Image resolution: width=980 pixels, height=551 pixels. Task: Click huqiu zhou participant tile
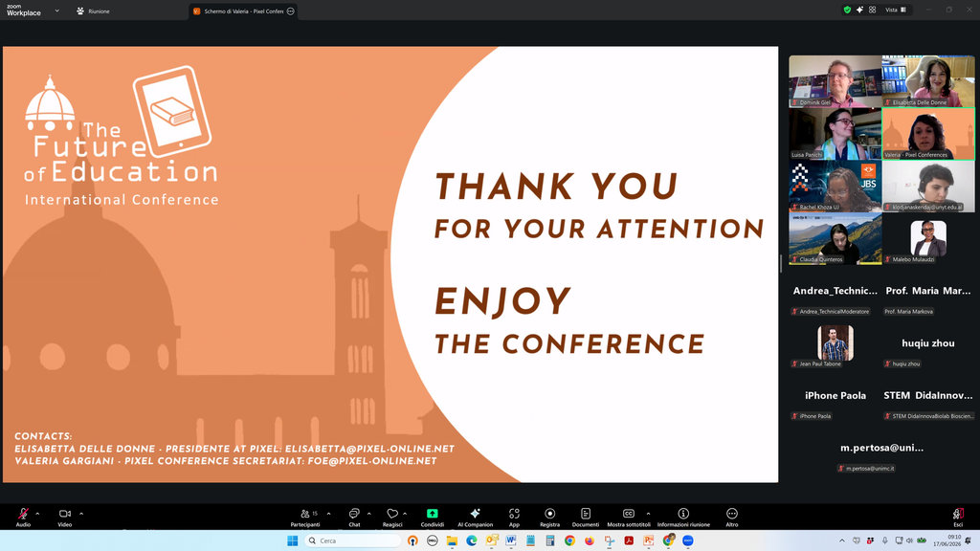coord(928,343)
